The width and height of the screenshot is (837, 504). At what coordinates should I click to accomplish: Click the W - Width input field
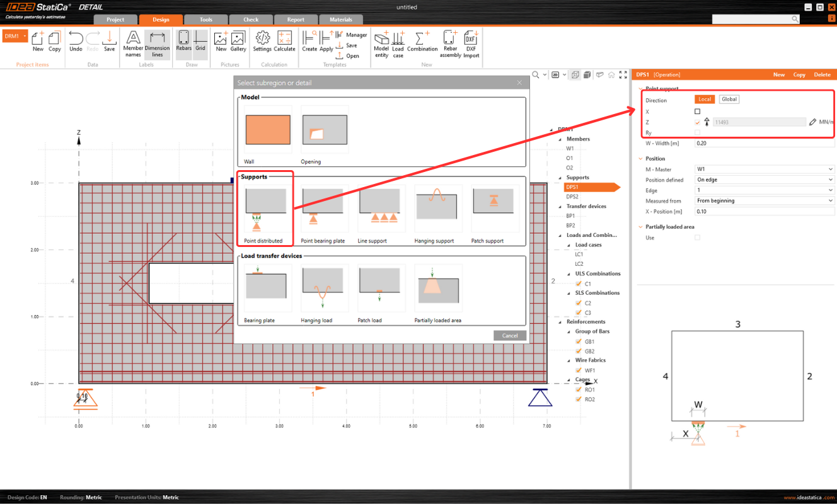click(x=764, y=143)
